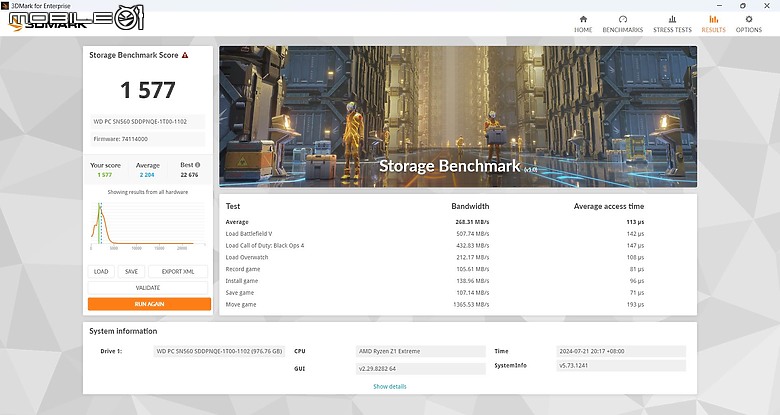Click the VALIDATE button
Viewport: 780px width, 415px height.
pyautogui.click(x=148, y=288)
